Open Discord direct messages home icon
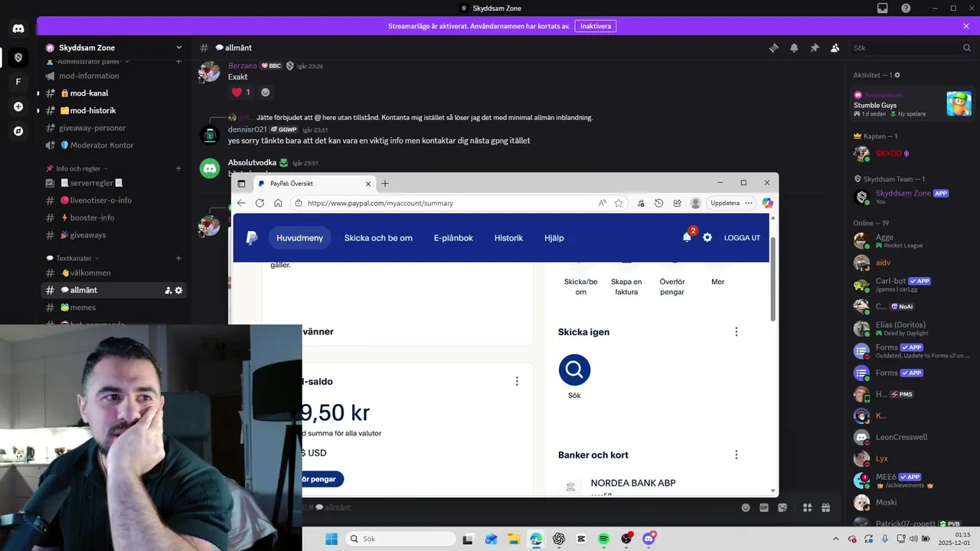 pos(18,29)
